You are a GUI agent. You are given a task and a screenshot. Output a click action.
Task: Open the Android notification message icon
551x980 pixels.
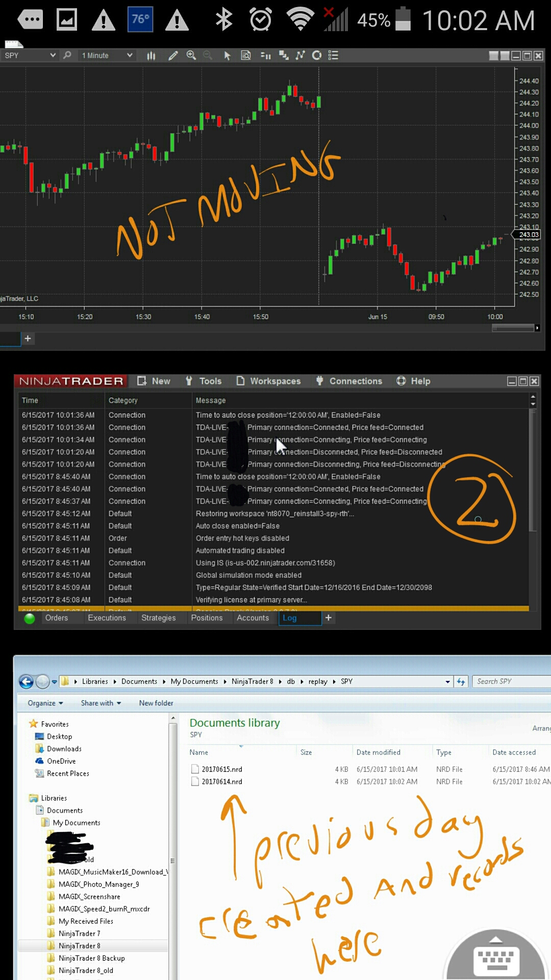pos(30,20)
